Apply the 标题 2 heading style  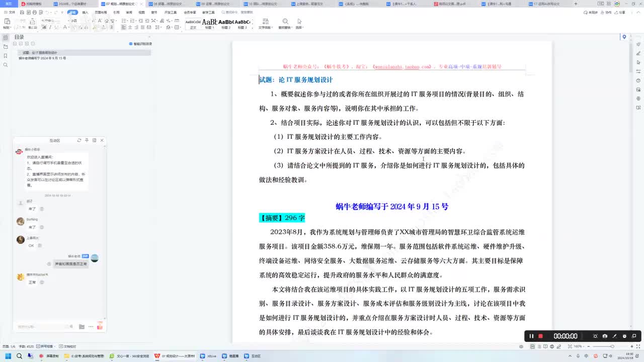pos(226,23)
